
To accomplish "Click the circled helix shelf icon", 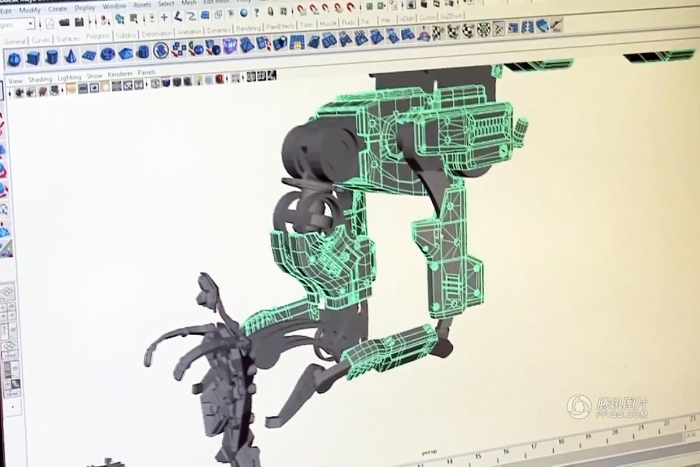I will (x=161, y=51).
